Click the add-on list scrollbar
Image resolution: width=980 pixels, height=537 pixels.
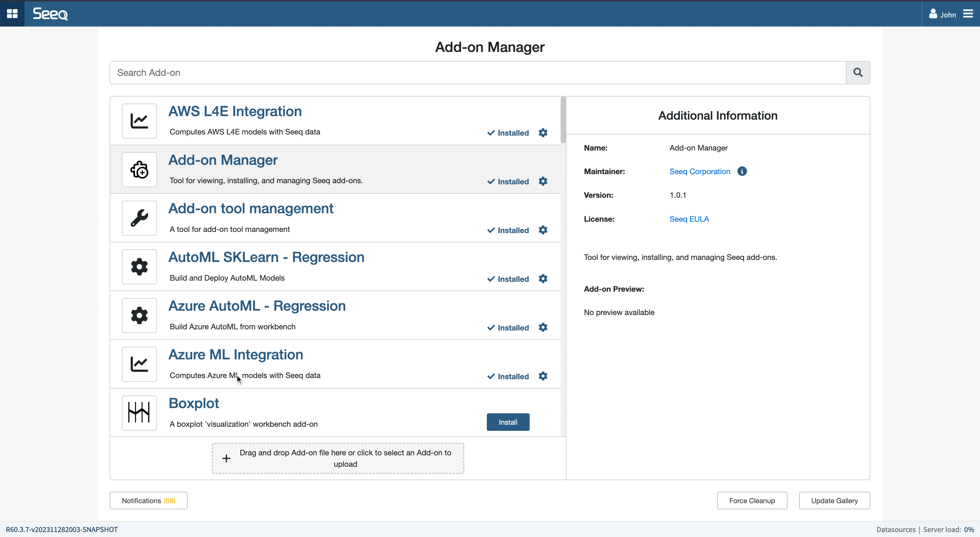pyautogui.click(x=563, y=120)
